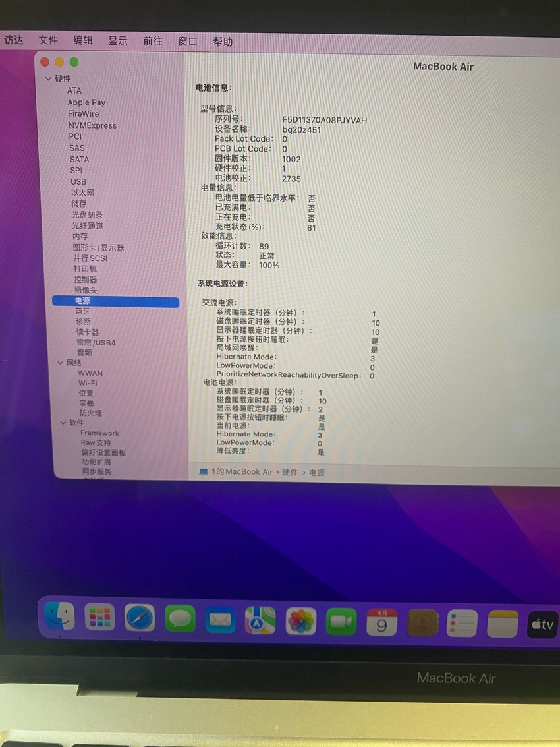Select 读卡器 in the sidebar
This screenshot has height=747, width=560.
88,332
